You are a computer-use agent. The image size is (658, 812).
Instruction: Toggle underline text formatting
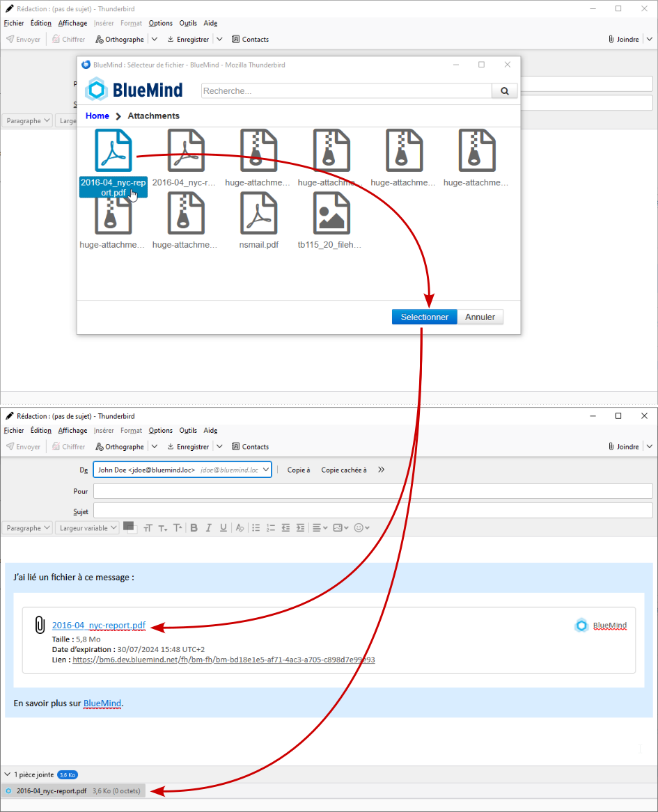click(x=223, y=528)
